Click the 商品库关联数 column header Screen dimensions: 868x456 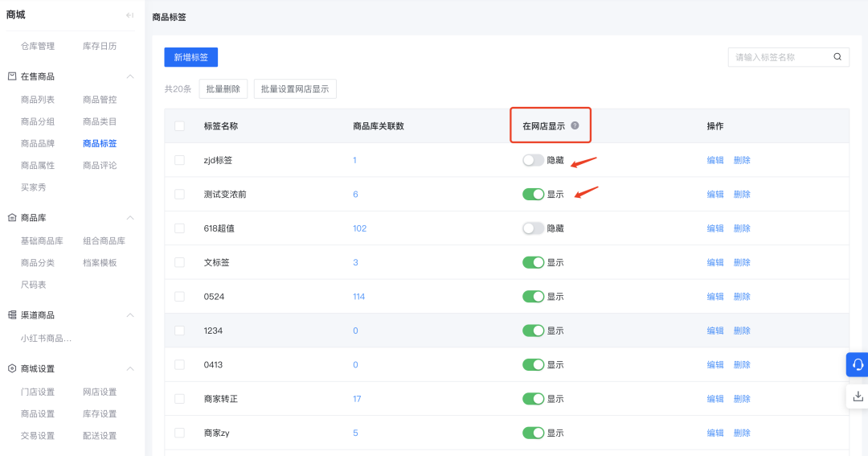coord(379,125)
